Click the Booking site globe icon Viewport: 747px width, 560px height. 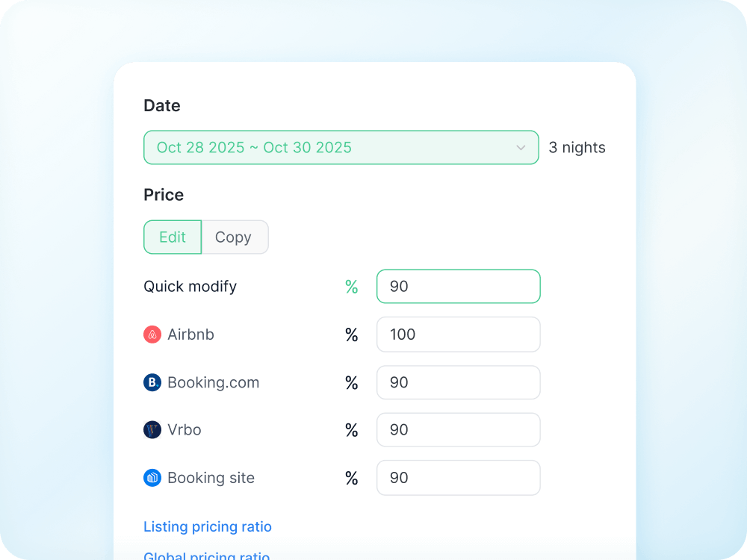(x=152, y=478)
